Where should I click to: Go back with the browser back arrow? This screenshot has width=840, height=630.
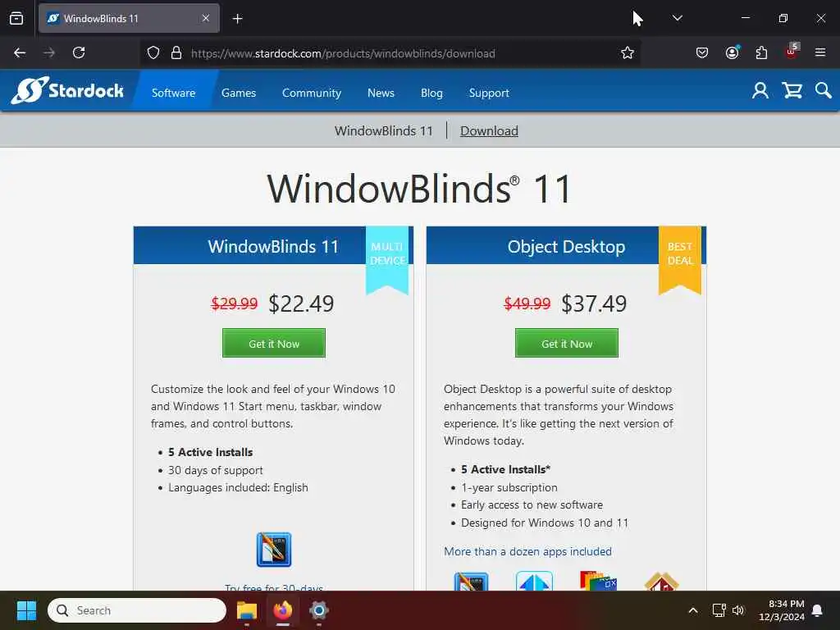pos(20,52)
